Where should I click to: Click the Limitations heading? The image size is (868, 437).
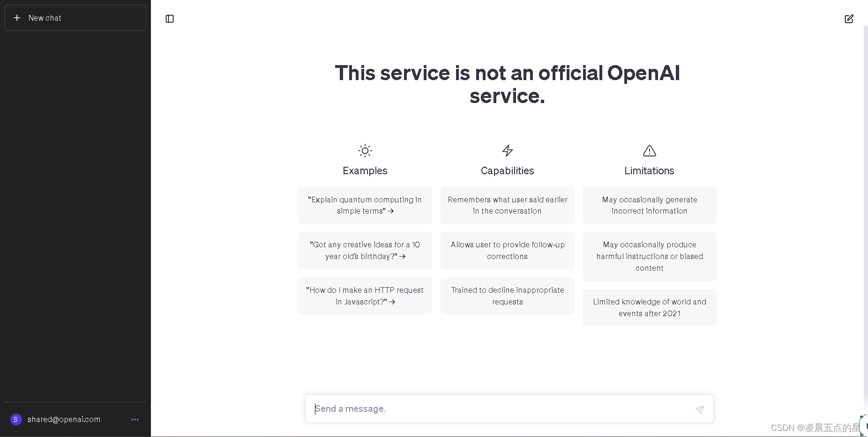[650, 171]
